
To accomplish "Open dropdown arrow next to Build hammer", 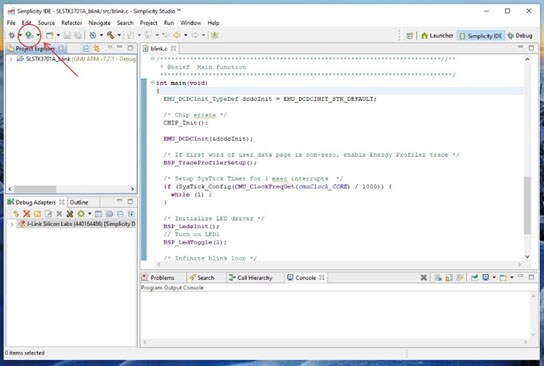I will [119, 35].
